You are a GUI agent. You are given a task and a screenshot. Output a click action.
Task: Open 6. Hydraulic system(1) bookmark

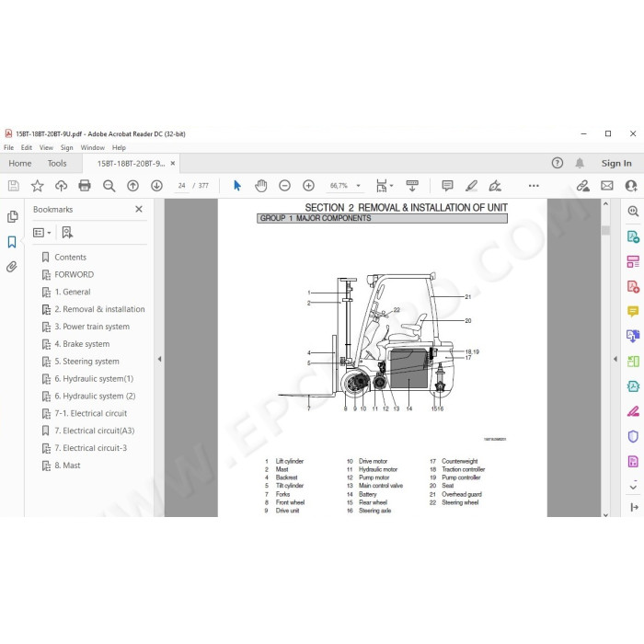click(94, 379)
